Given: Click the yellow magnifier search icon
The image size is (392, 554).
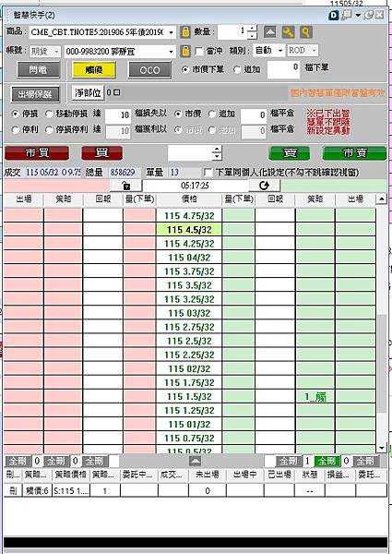Looking at the screenshot, I should click(306, 32).
